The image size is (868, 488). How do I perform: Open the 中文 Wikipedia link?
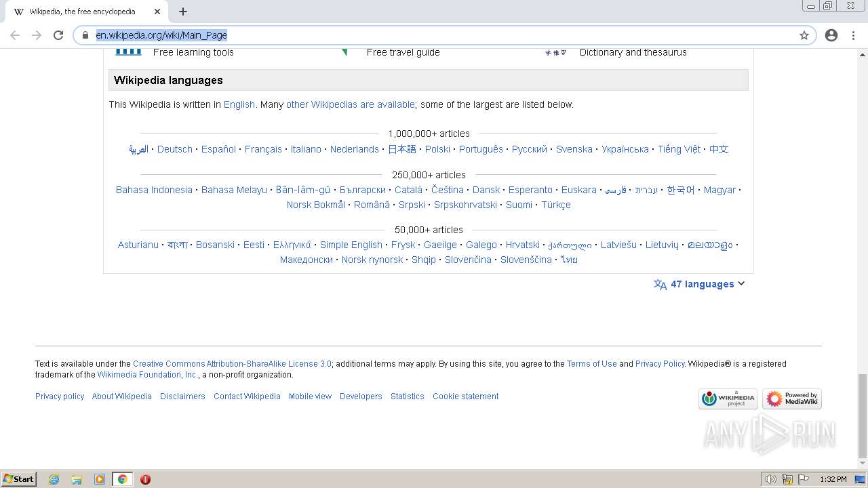point(719,149)
